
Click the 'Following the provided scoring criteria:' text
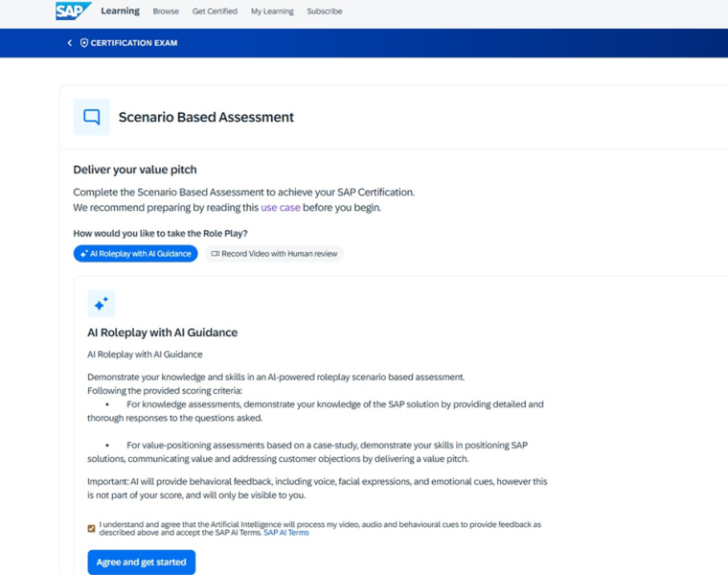click(x=165, y=391)
